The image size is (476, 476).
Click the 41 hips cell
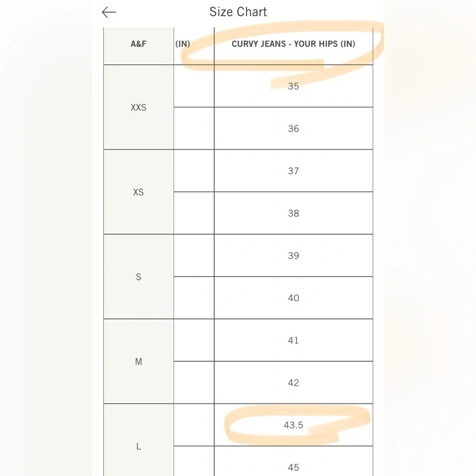coord(293,340)
